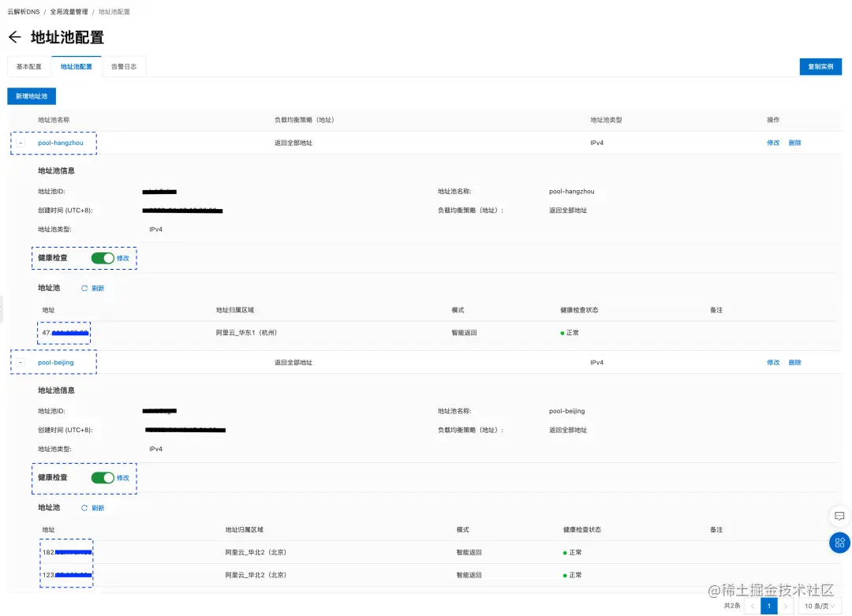852x616 pixels.
Task: Click 删除 in pool-hangzhou row
Action: point(794,143)
